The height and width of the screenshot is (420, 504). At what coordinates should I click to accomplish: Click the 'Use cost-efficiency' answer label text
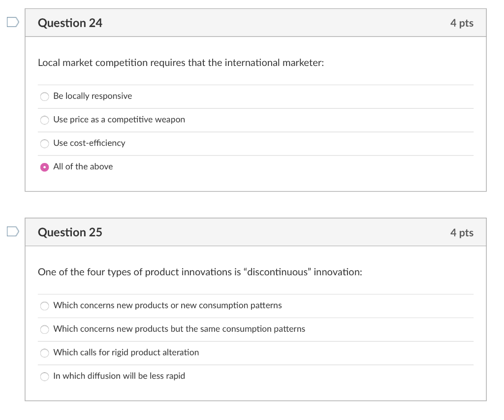coord(89,143)
